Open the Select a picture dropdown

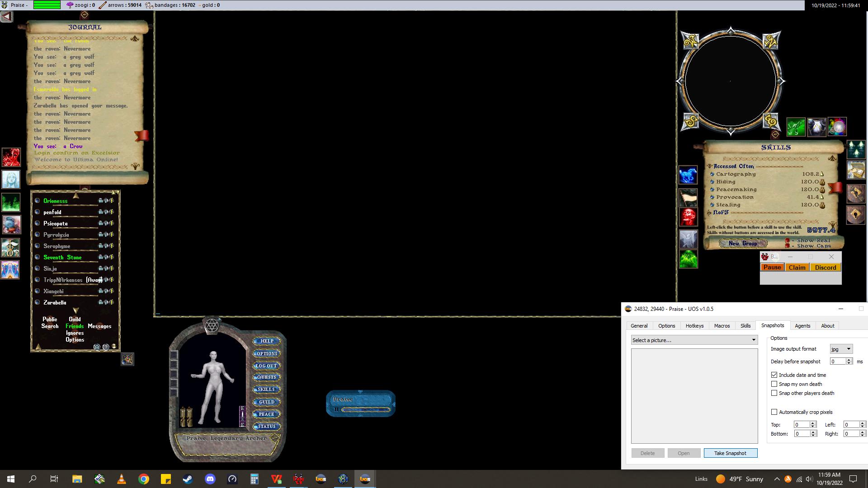coord(694,340)
